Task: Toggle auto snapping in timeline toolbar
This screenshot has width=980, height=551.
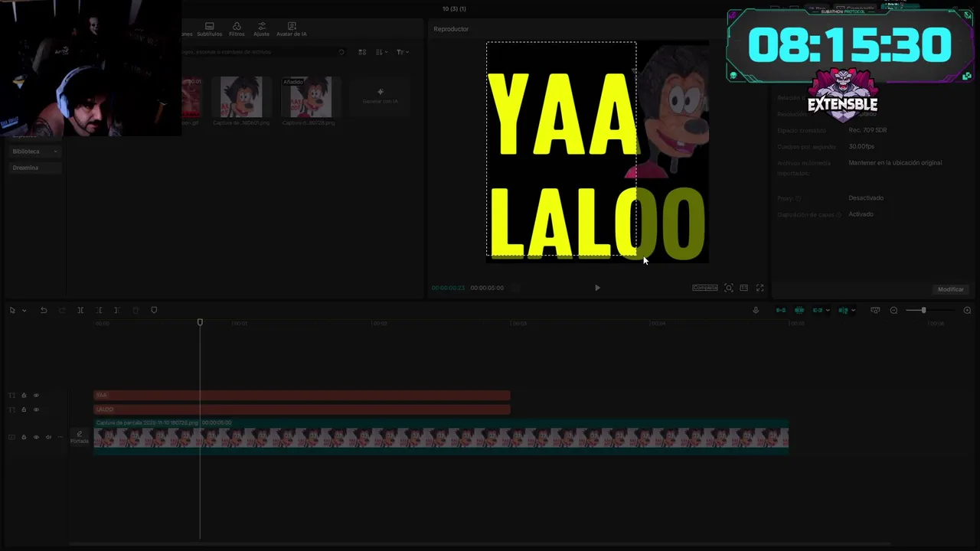Action: click(799, 310)
